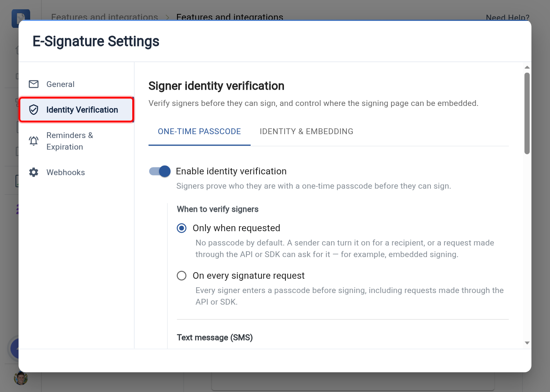Click the Need Help? link
Viewport: 550px width, 392px height.
[x=507, y=17]
